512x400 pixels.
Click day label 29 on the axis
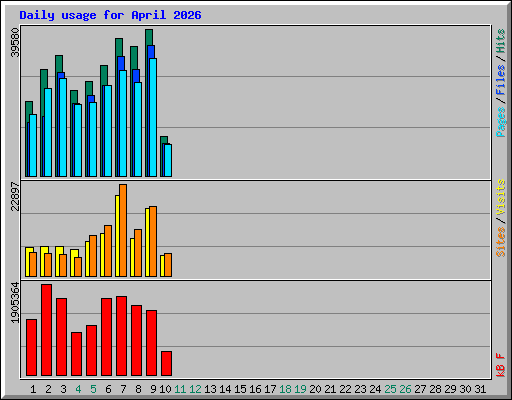tap(450, 389)
